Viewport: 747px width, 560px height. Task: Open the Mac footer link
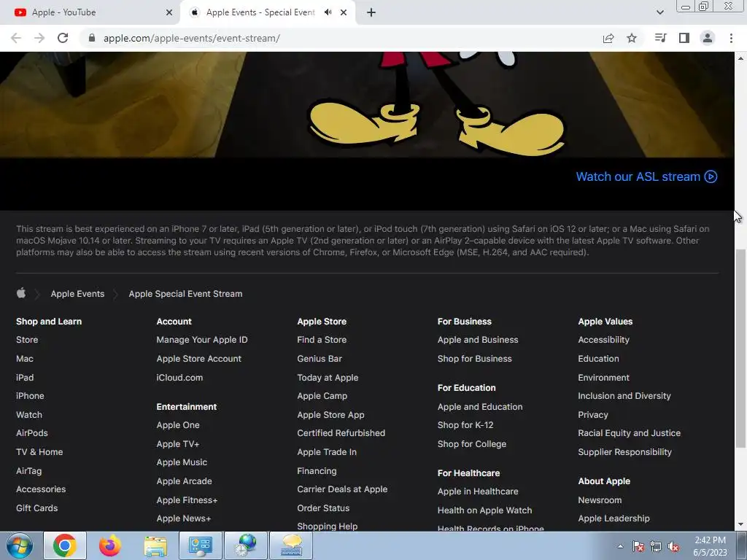(x=25, y=359)
